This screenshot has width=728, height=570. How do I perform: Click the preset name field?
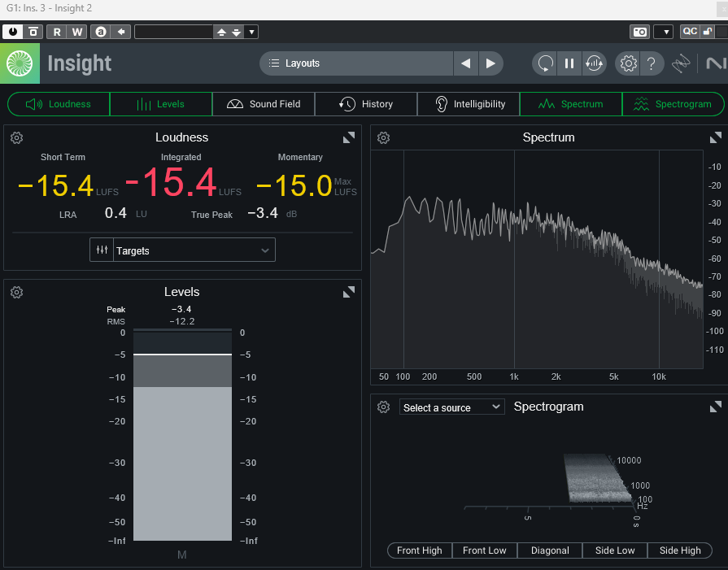pyautogui.click(x=173, y=32)
